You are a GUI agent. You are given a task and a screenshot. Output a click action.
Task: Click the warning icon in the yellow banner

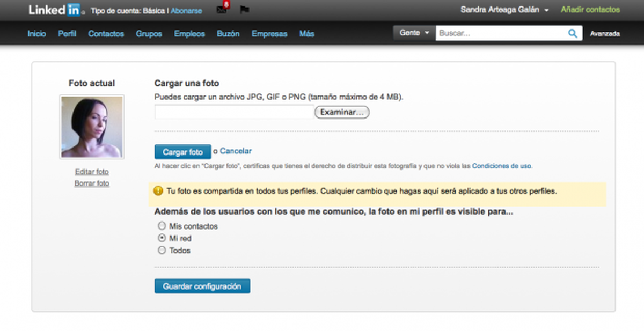[157, 191]
